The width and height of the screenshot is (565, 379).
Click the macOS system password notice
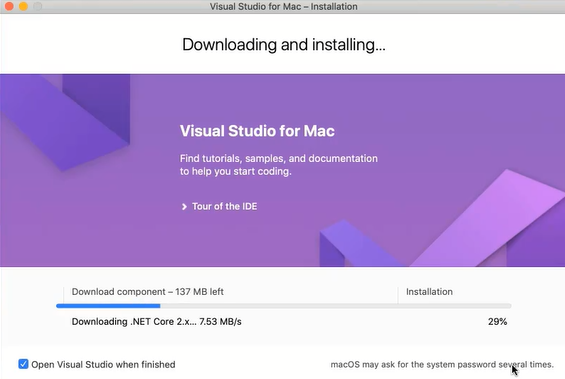442,365
